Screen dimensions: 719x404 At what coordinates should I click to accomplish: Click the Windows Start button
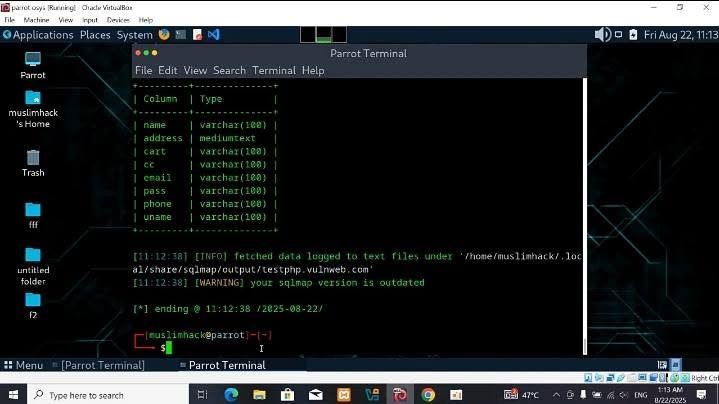pos(13,394)
